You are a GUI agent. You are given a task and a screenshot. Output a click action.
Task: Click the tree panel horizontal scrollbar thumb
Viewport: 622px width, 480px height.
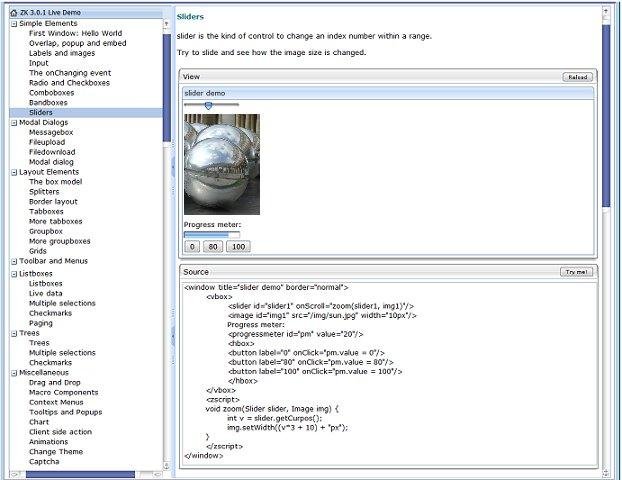[80, 474]
